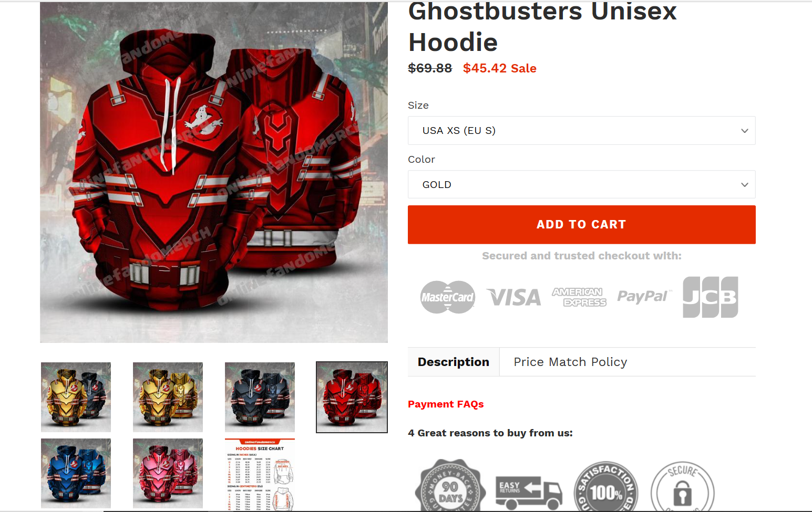
Task: Click the 90 days money-back badge
Action: click(450, 486)
